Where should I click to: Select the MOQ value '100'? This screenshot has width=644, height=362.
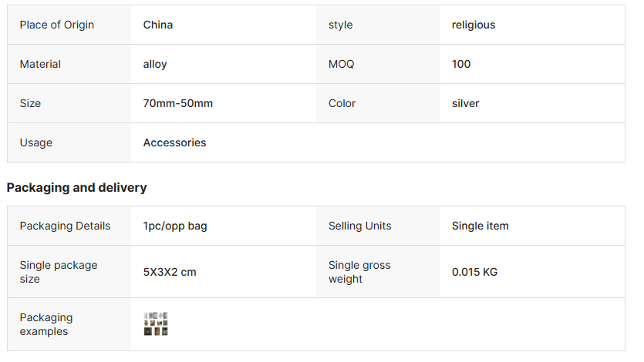coord(461,64)
